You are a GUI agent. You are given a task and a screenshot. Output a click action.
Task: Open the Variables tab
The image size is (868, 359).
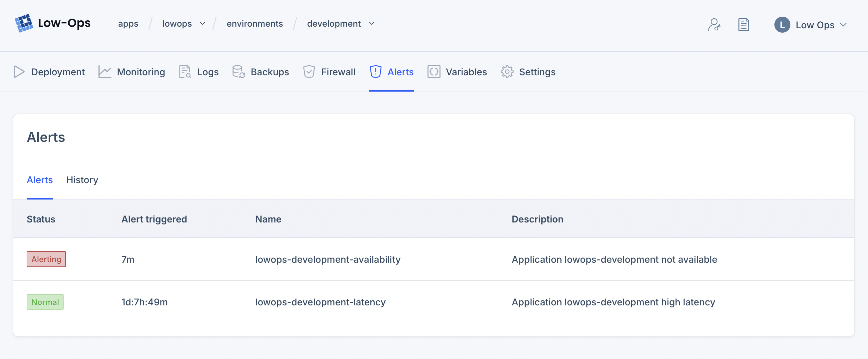coord(457,72)
